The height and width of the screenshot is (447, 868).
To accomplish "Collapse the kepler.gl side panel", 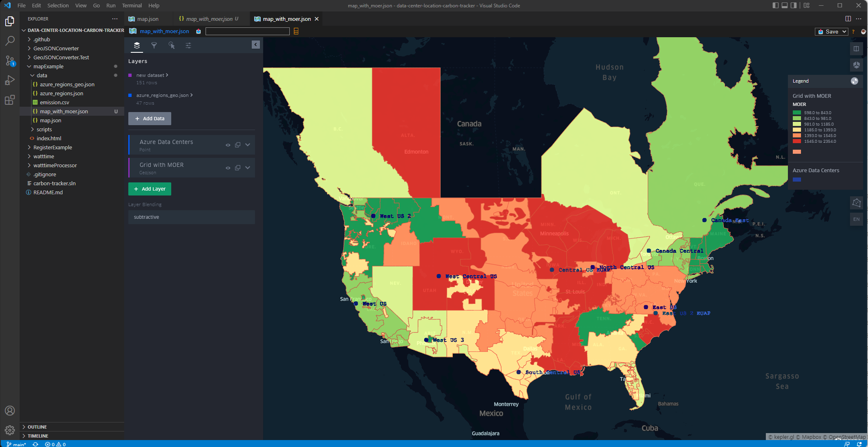I will coord(255,45).
